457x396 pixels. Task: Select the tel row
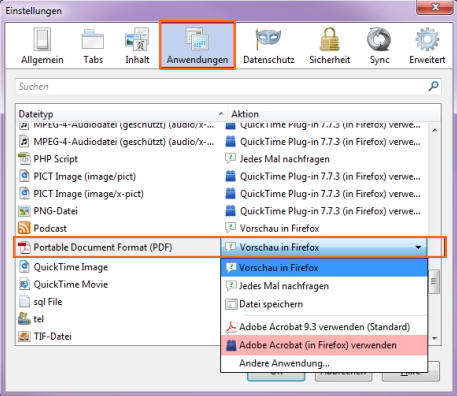coord(117,319)
